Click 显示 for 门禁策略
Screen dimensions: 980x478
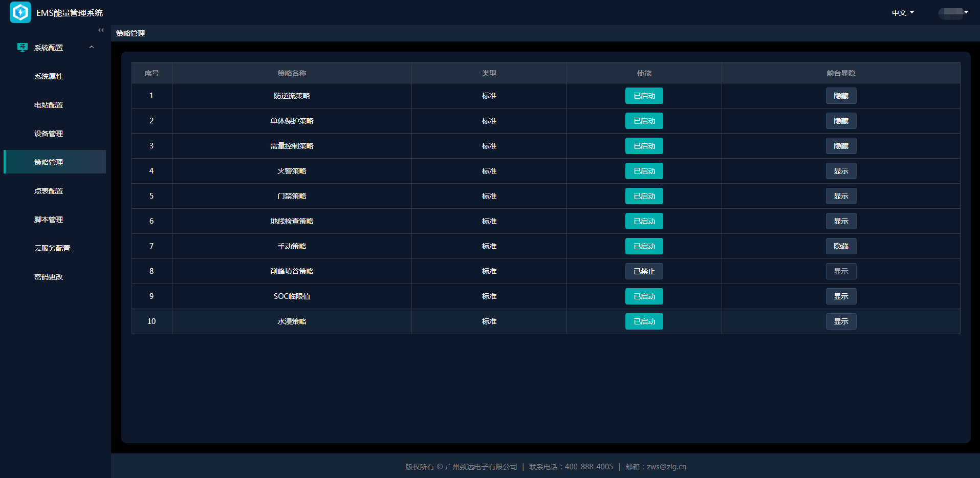coord(841,196)
